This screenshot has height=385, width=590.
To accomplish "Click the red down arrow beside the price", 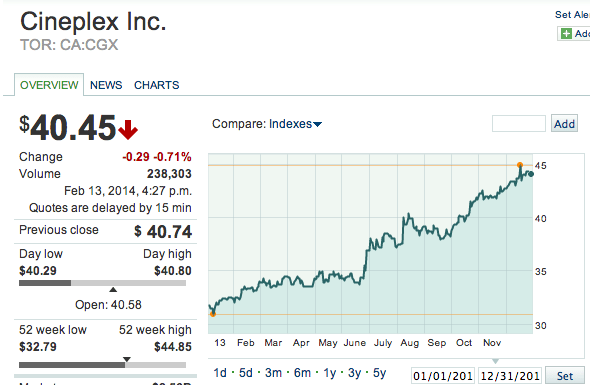I will tap(128, 130).
